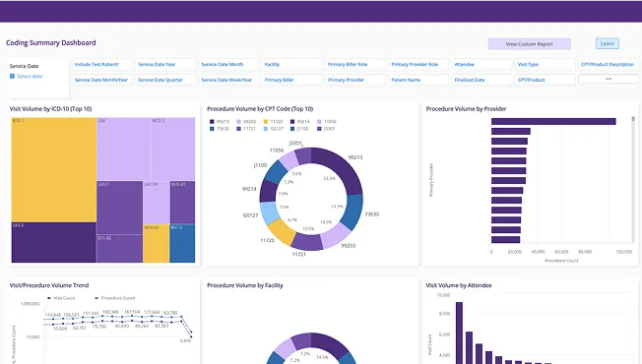Viewport: 642px width, 364px height.
Task: Toggle the G0127 light blue legend entry
Action: pos(273,129)
